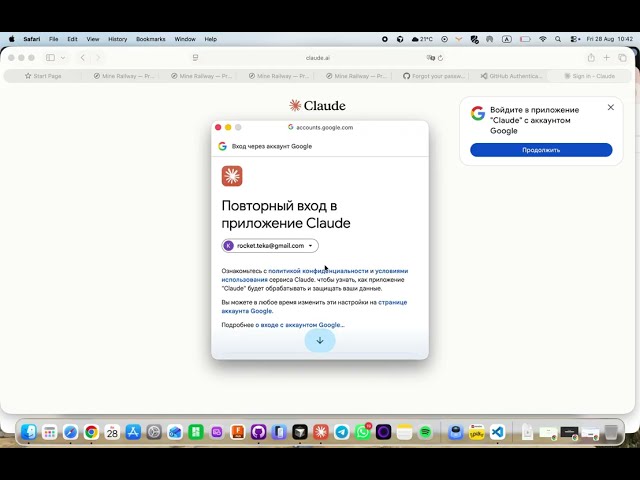This screenshot has width=640, height=480.
Task: Open the Edit menu
Action: point(72,39)
